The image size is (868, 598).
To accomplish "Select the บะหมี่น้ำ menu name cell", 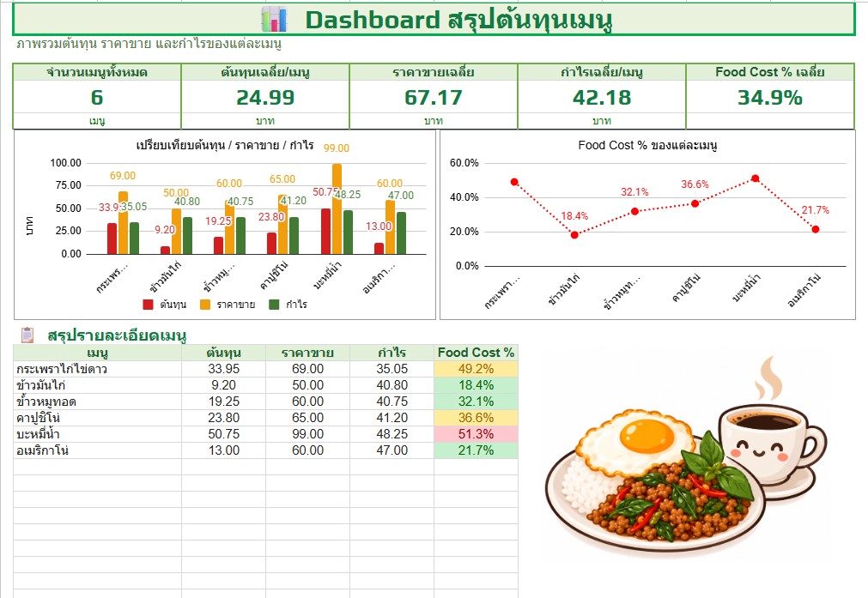I will pos(97,434).
